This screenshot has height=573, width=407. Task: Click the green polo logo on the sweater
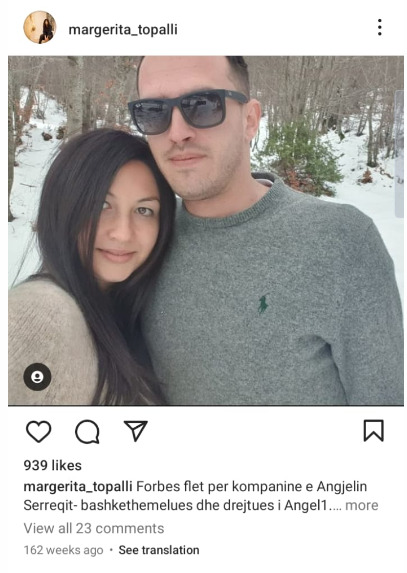tap(263, 305)
